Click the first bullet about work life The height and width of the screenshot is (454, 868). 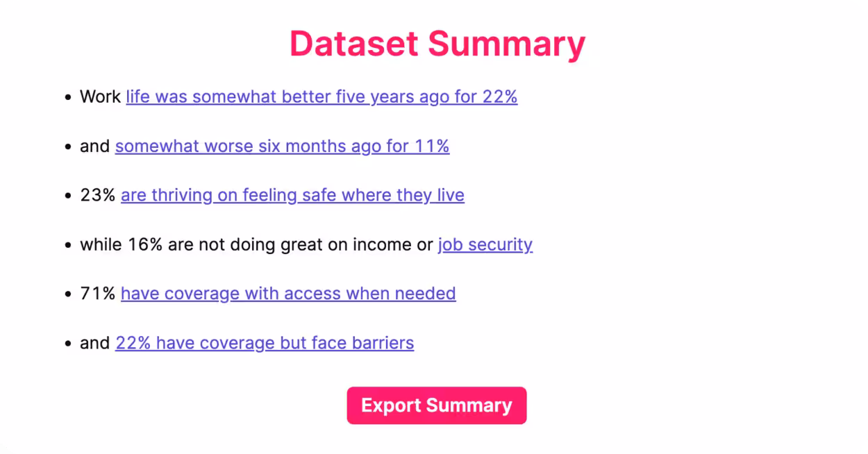click(299, 96)
